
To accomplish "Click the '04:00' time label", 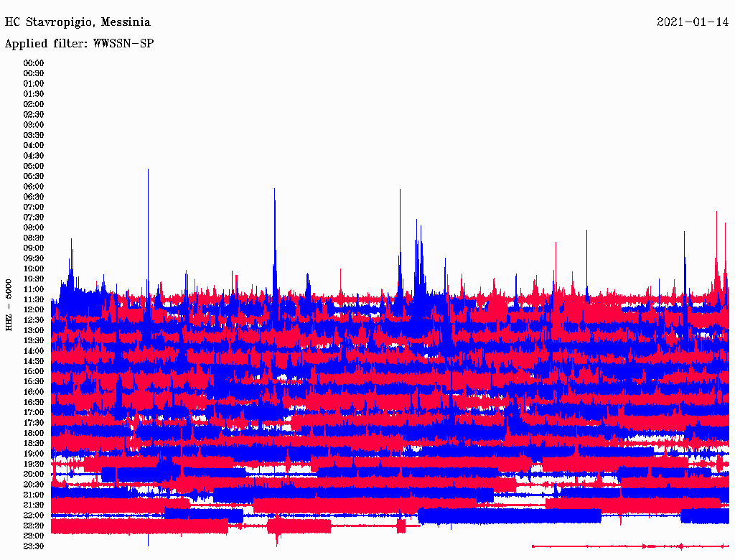I will pos(34,146).
